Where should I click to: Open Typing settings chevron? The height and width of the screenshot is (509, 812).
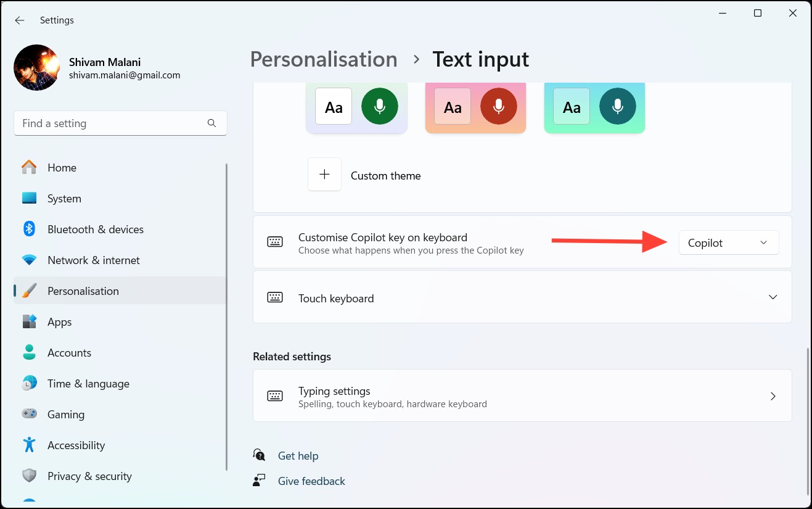[773, 396]
